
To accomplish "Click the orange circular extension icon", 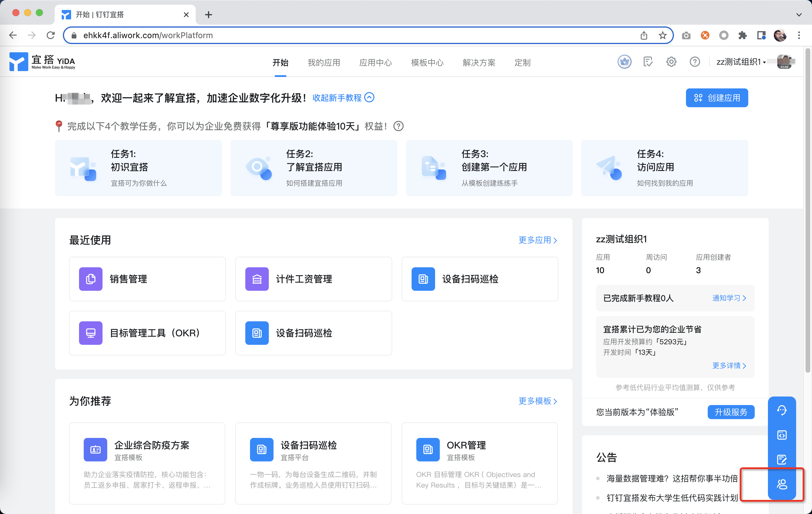I will tap(705, 35).
